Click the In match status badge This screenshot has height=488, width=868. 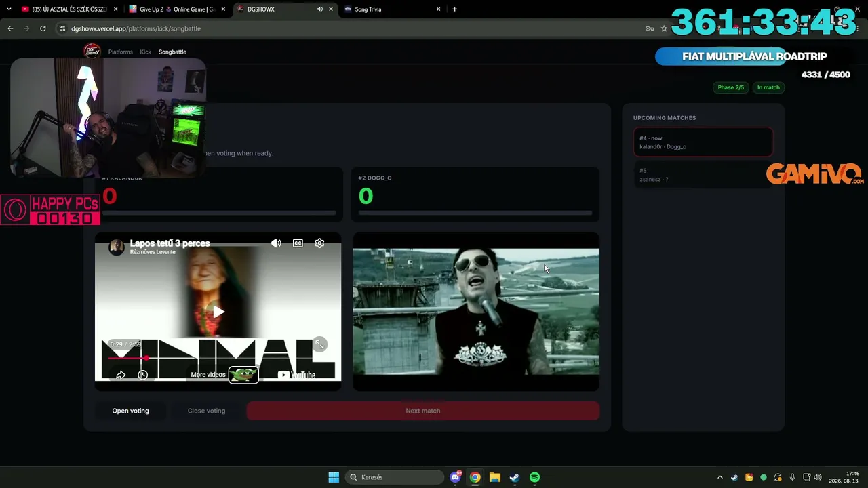(x=768, y=87)
